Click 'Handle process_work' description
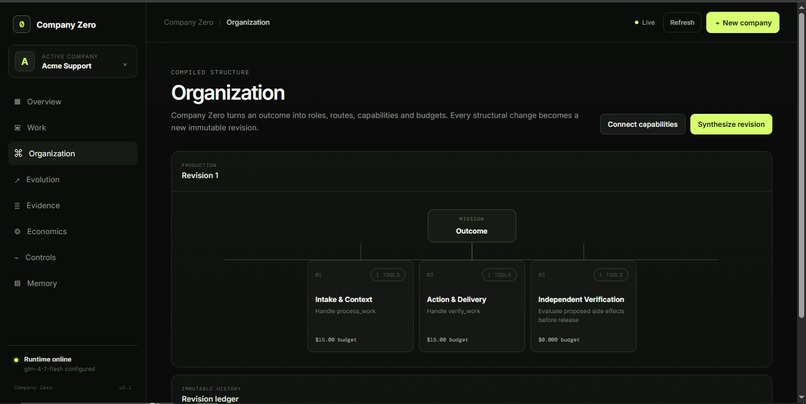 pos(345,311)
